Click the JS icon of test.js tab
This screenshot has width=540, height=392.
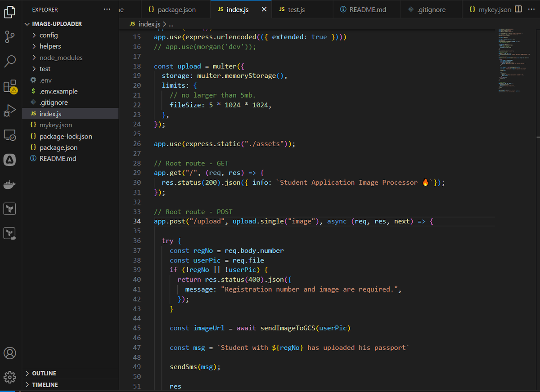(282, 9)
